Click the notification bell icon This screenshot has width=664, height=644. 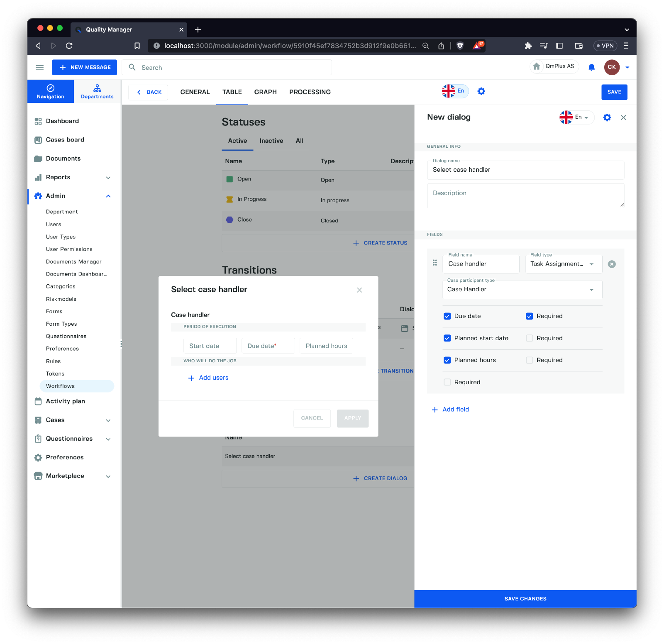(x=591, y=67)
